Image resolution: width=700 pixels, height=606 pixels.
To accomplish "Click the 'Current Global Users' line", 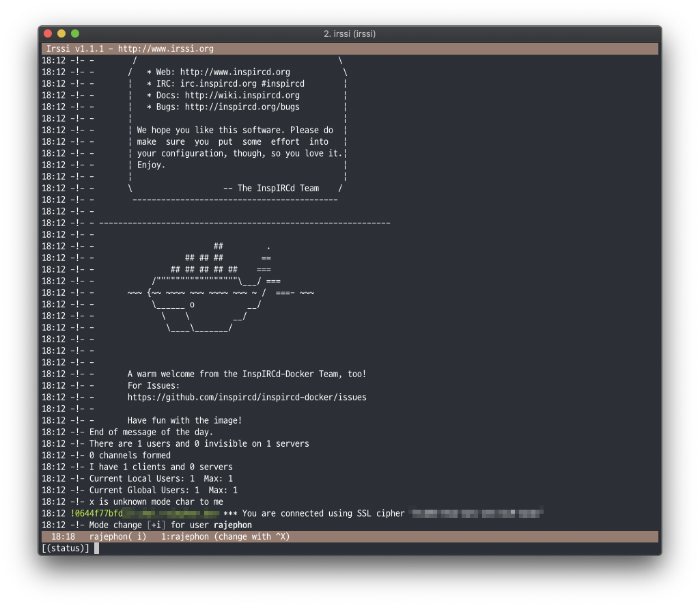I will pyautogui.click(x=163, y=490).
